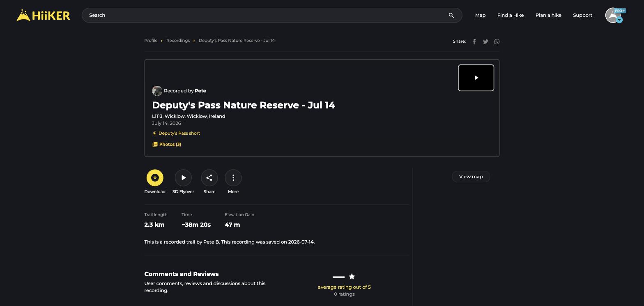
Task: Open Plan a hike
Action: (x=548, y=15)
